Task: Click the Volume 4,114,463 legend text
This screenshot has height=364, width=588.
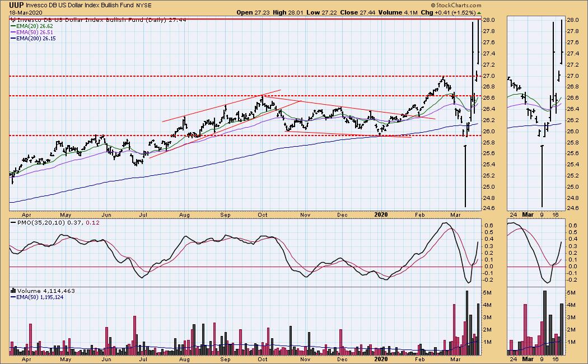Action: (46, 291)
